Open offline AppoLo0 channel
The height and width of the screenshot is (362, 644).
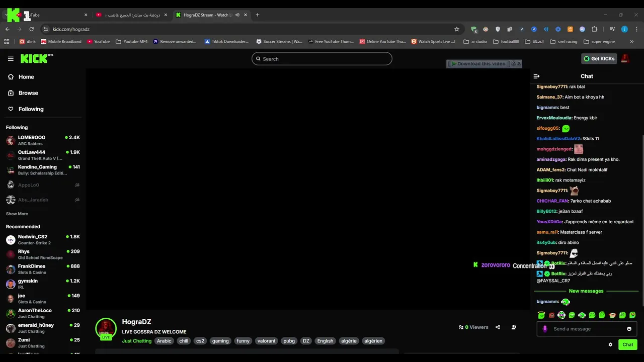tap(43, 185)
